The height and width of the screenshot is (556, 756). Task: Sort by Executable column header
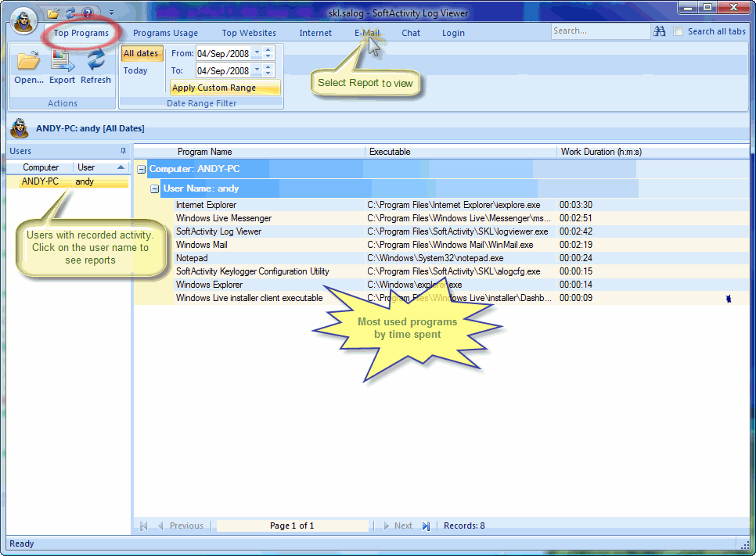tap(390, 152)
